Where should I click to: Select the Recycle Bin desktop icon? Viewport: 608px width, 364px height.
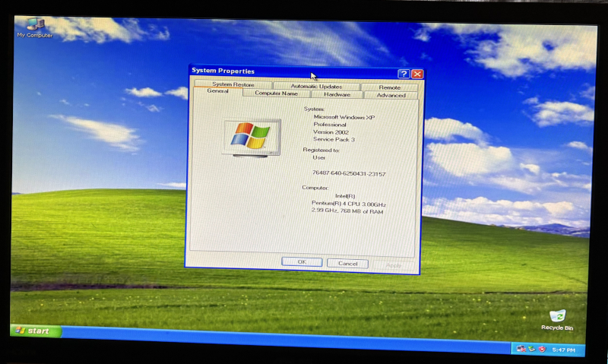557,317
